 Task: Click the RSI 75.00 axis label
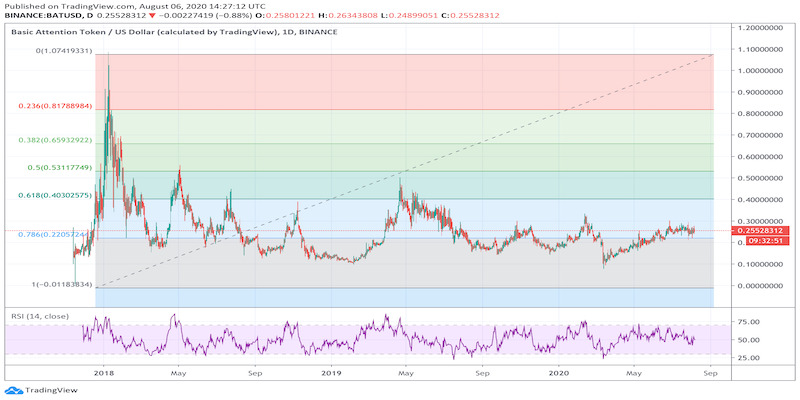pyautogui.click(x=747, y=321)
